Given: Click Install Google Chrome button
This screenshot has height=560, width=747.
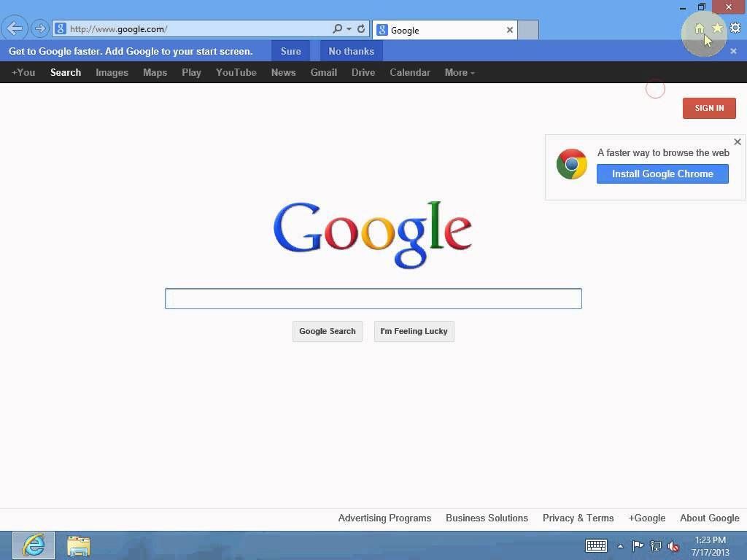Looking at the screenshot, I should [662, 174].
